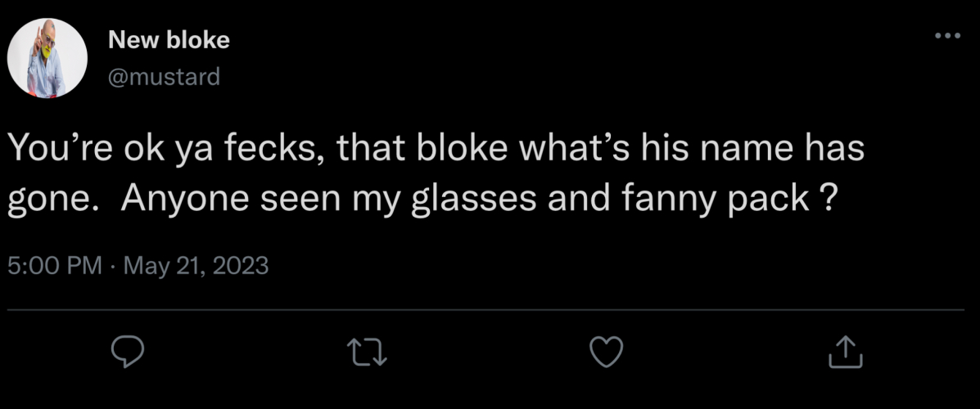Click the question mark ending the tweet
This screenshot has height=409, width=980.
click(x=827, y=200)
